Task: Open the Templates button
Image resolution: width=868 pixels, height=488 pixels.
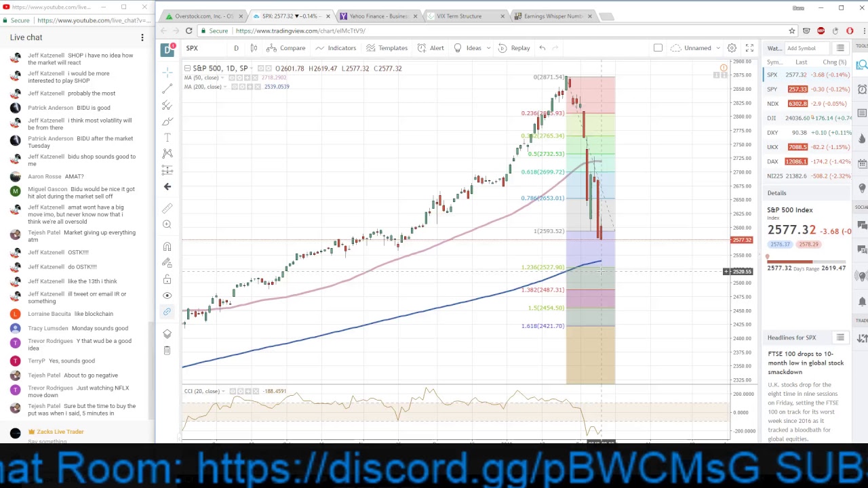Action: pos(387,48)
